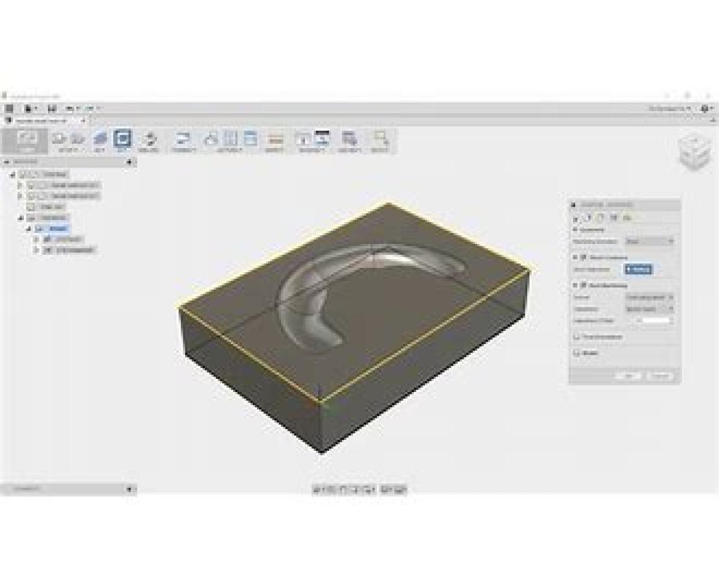719x588 pixels.
Task: Toggle the Model checkbox in the dialog
Action: [576, 353]
